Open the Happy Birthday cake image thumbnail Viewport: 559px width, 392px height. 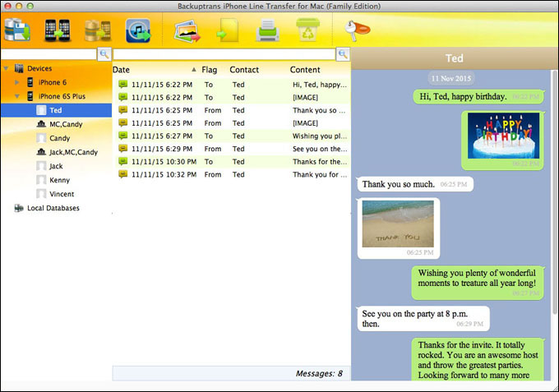tap(503, 136)
